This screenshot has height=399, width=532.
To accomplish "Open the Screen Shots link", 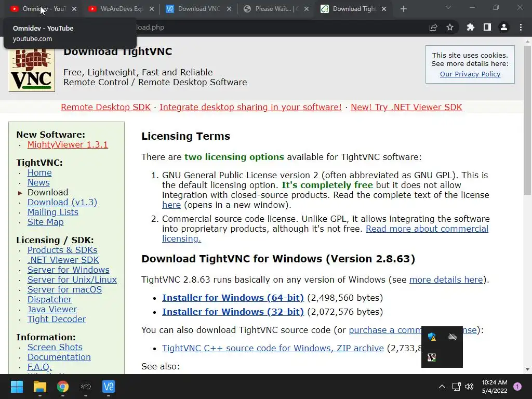I will point(55,347).
